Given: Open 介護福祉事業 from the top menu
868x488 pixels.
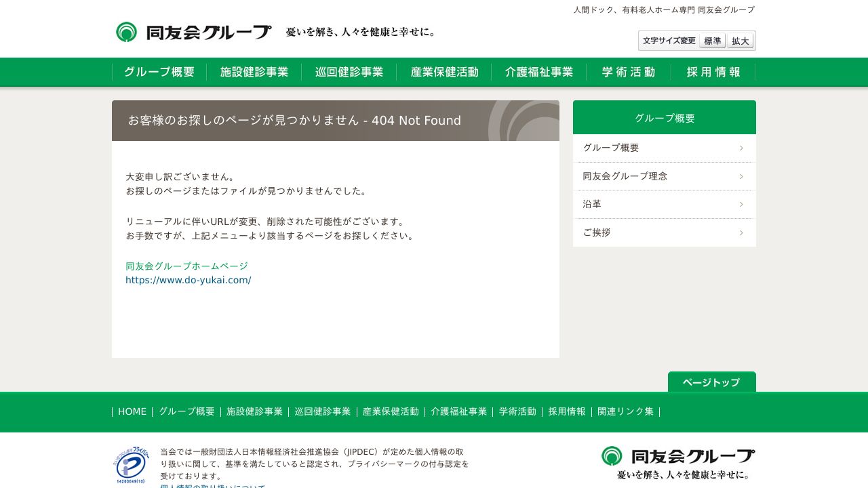Looking at the screenshot, I should coord(539,72).
